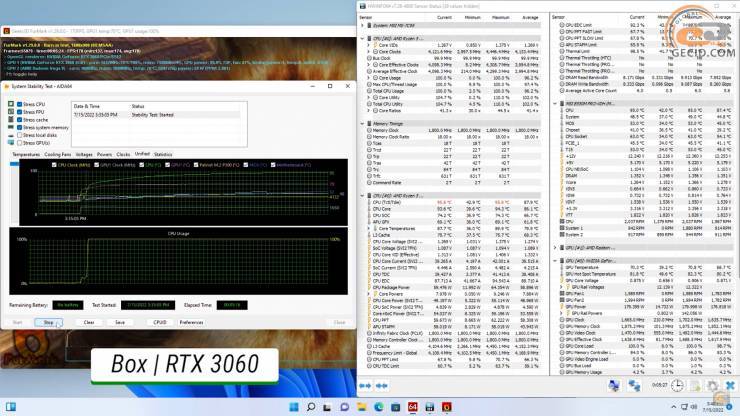Switch to HWiNFO taskbar icon
The width and height of the screenshot is (740, 416).
tap(429, 407)
